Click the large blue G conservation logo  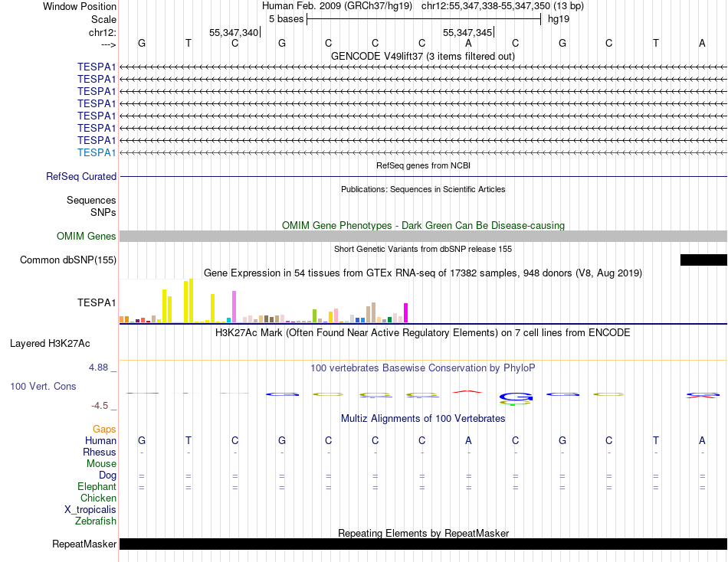coord(516,397)
